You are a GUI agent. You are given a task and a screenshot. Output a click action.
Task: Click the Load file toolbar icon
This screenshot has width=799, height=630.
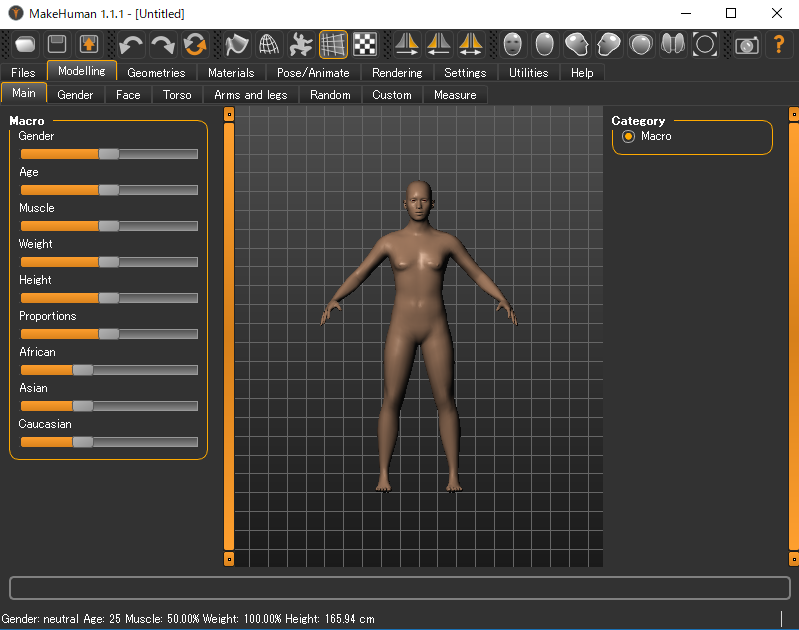(x=25, y=44)
